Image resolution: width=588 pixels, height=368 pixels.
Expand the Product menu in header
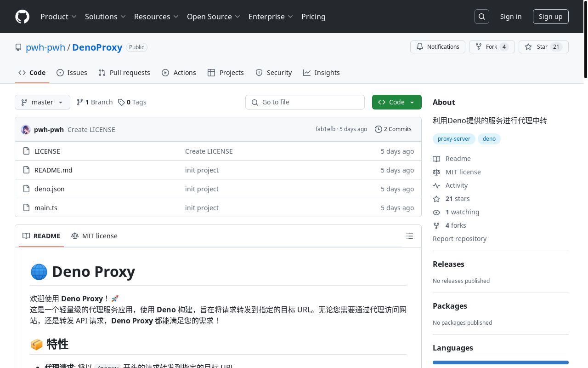pos(58,17)
